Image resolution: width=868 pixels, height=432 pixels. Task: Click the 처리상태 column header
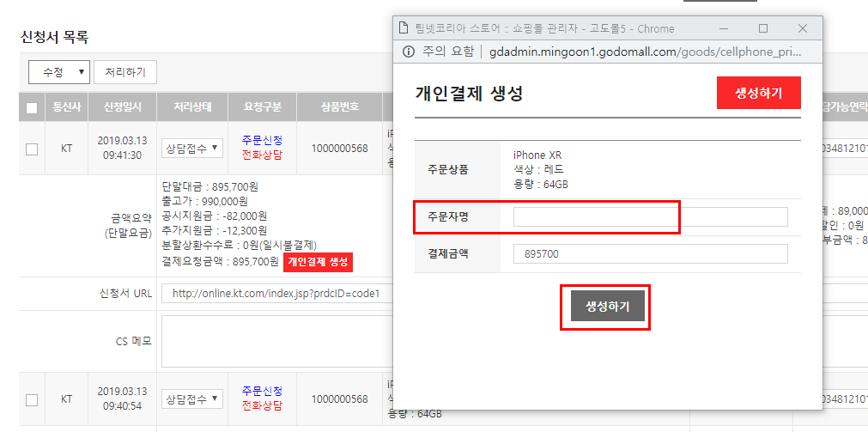[192, 107]
